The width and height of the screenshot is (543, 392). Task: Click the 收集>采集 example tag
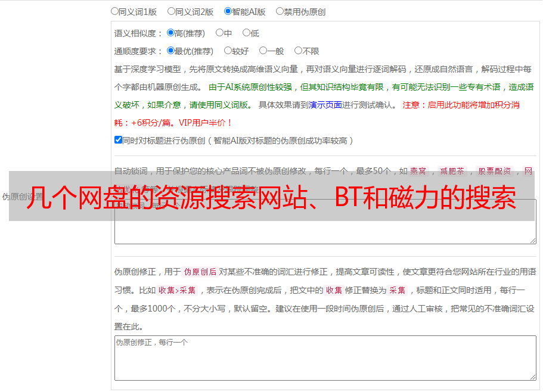point(177,290)
